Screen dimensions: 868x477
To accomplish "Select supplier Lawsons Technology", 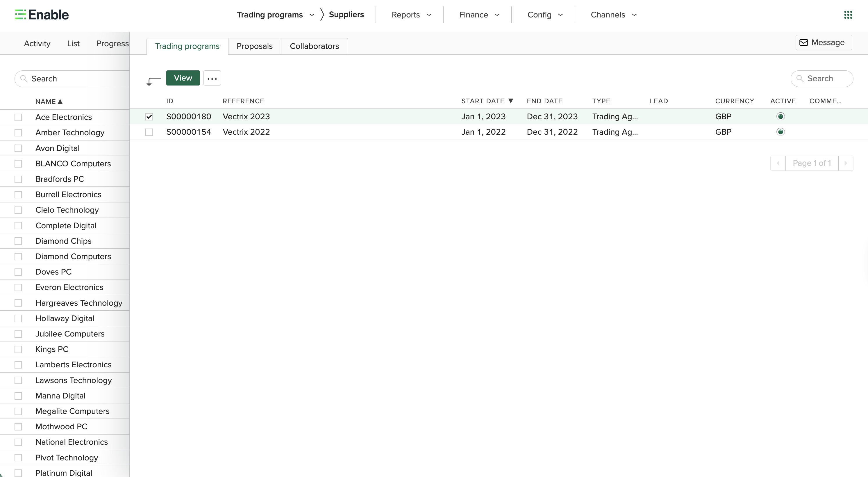I will [x=74, y=380].
